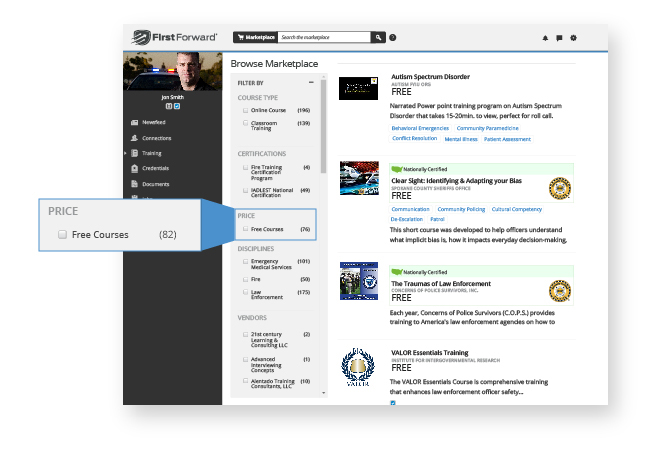Click the Credentials sidebar icon
Image resolution: width=660 pixels, height=450 pixels.
pyautogui.click(x=134, y=168)
